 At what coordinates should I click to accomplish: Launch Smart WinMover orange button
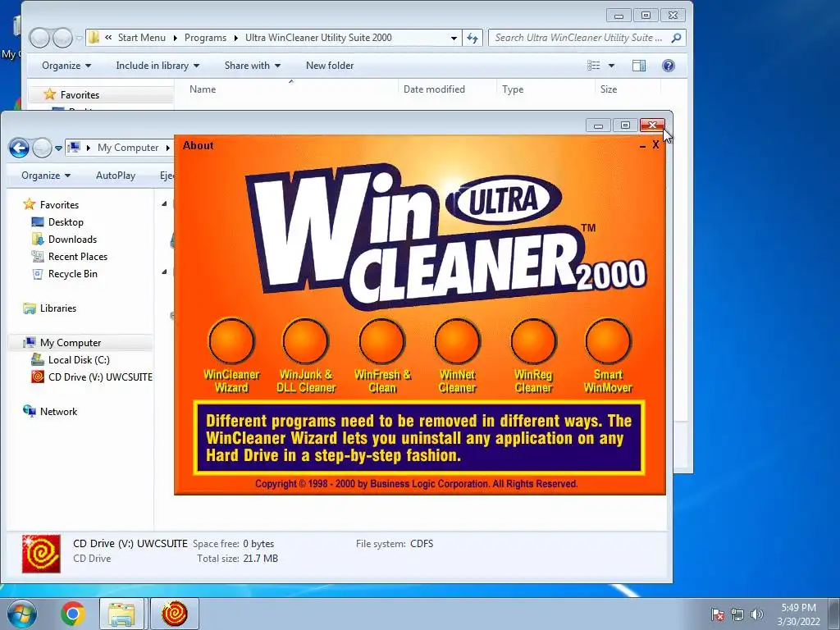point(608,341)
